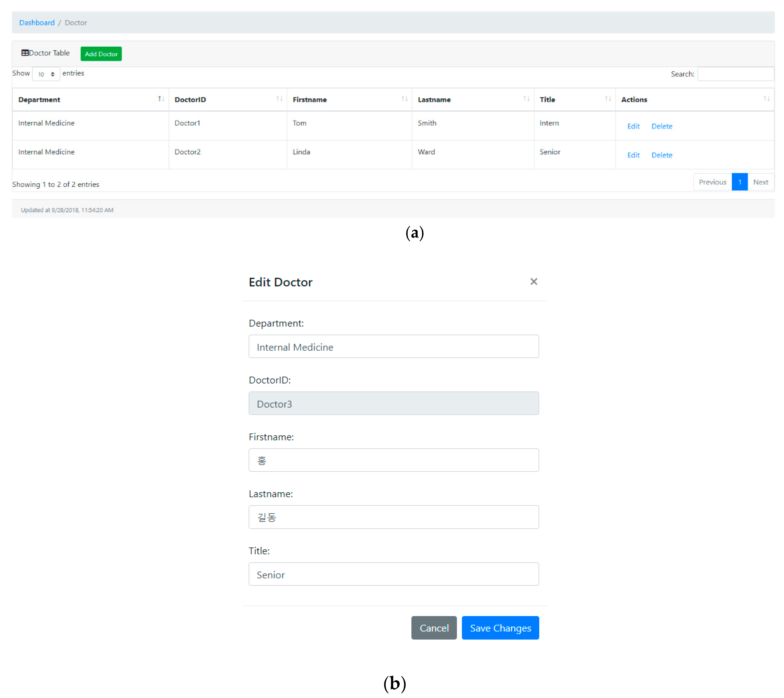Select Internal Medicine cell in Doctor1 row

pyautogui.click(x=90, y=126)
